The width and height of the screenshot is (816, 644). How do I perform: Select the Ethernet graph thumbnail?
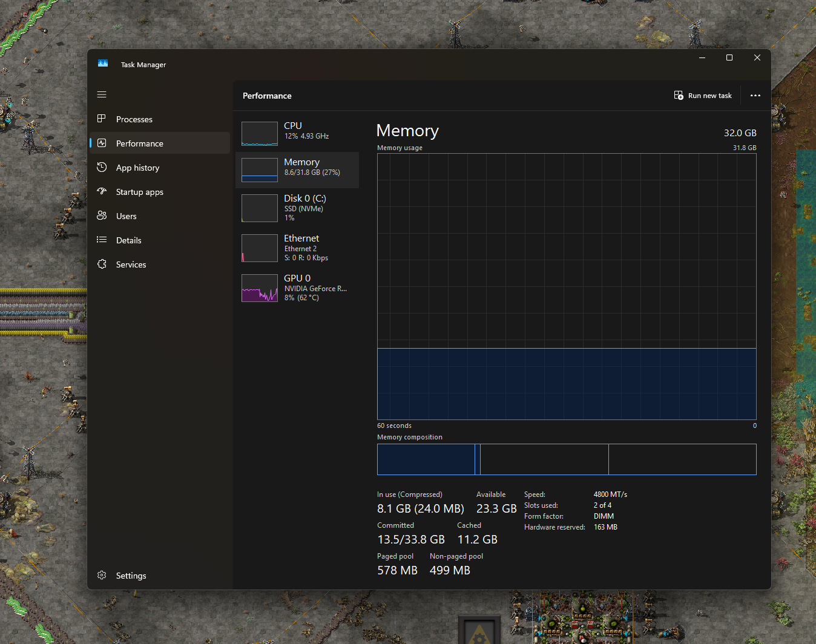point(260,248)
